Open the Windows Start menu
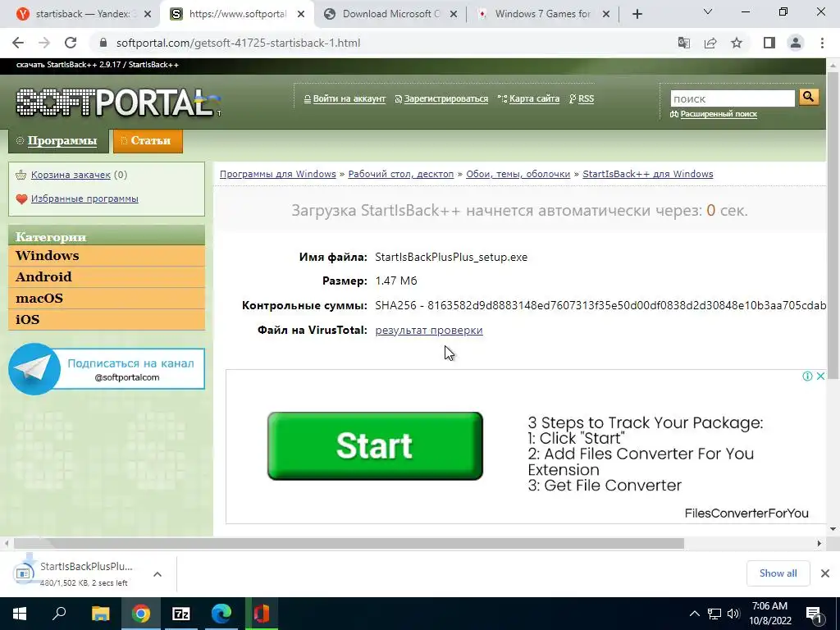 pyautogui.click(x=20, y=614)
